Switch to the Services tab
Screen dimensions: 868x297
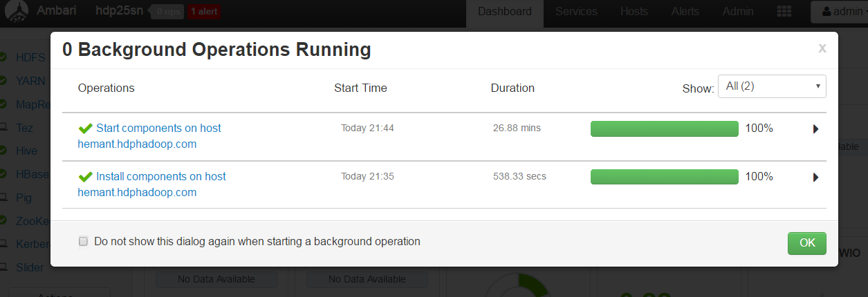click(x=576, y=12)
